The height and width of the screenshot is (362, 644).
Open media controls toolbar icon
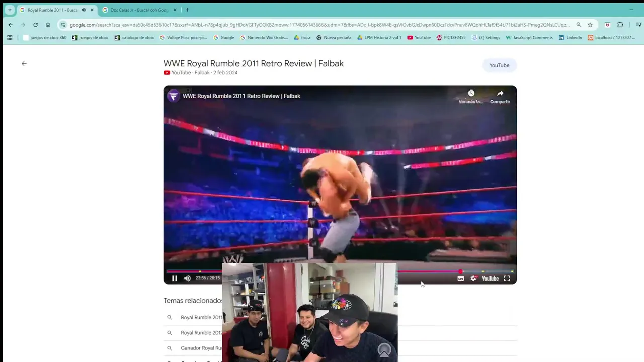(638, 25)
